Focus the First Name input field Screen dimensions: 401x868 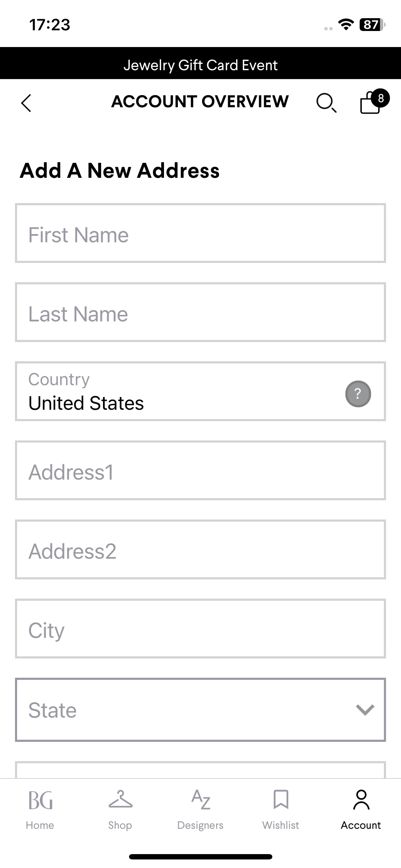(200, 233)
